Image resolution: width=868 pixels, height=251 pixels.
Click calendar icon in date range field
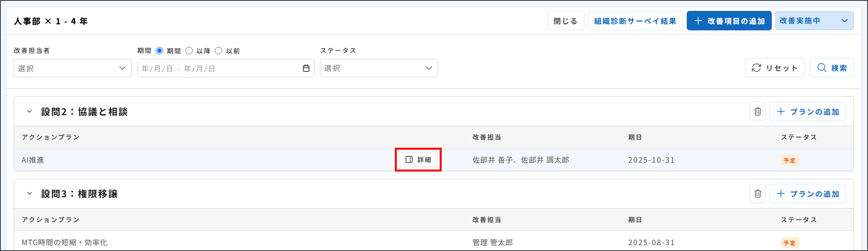(306, 68)
